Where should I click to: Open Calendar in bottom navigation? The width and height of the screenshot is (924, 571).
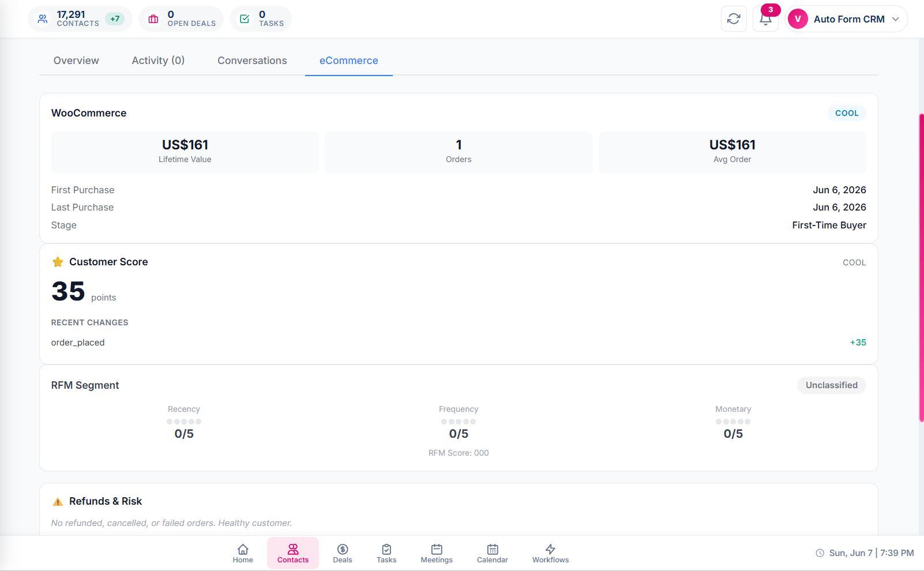(493, 553)
